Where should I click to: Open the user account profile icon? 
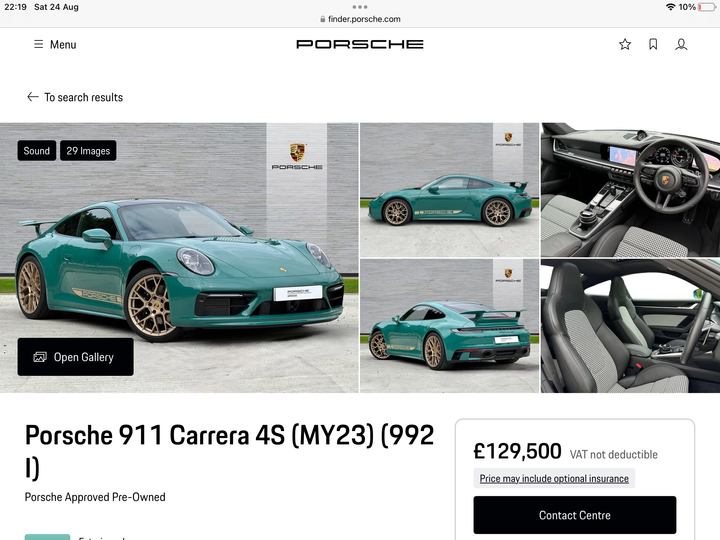pos(681,44)
